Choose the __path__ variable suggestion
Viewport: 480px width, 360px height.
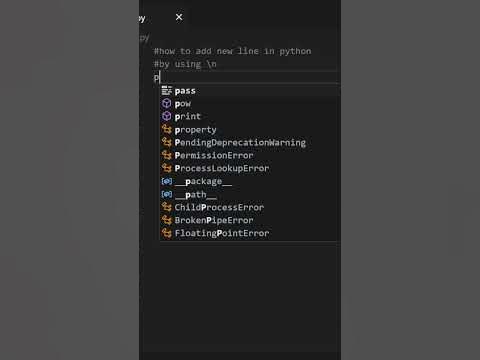point(250,194)
